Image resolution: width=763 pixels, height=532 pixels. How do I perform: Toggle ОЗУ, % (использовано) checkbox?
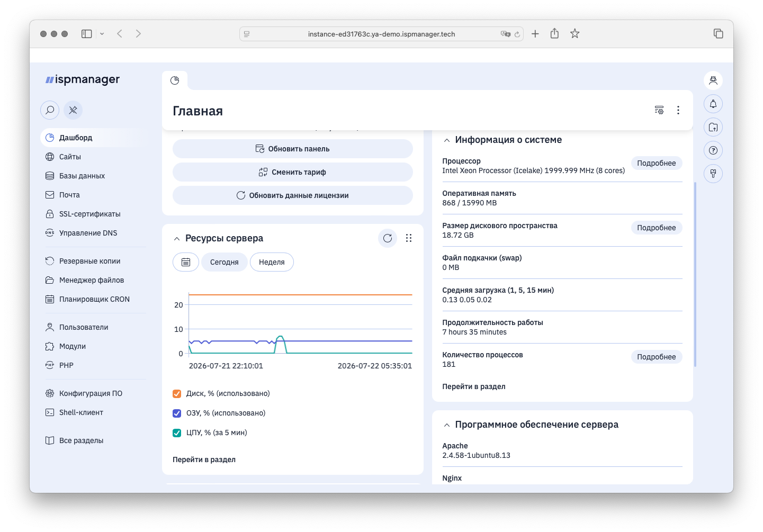(177, 413)
